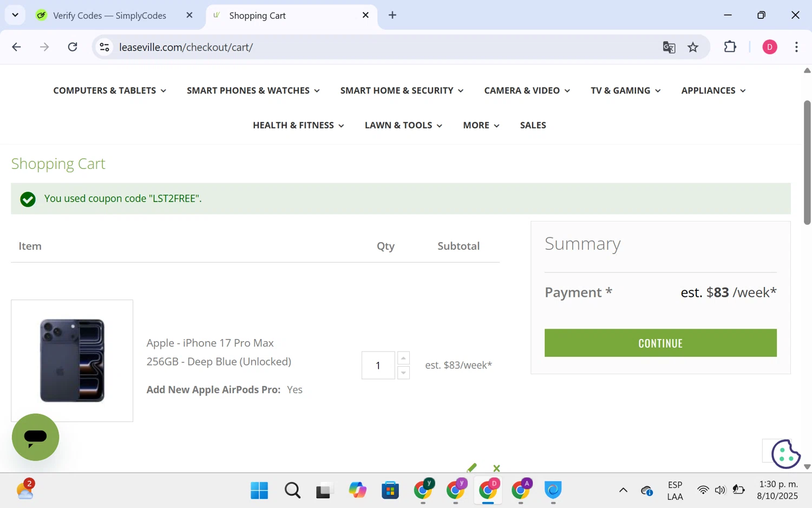Launch Copilot from the taskbar
812x508 pixels.
[357, 491]
